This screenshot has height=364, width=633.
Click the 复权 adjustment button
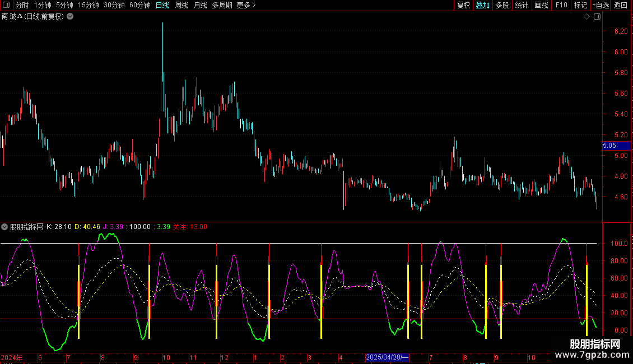tap(463, 5)
